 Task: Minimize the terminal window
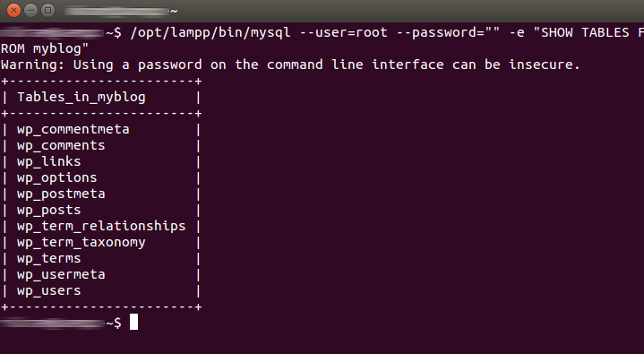[30, 10]
